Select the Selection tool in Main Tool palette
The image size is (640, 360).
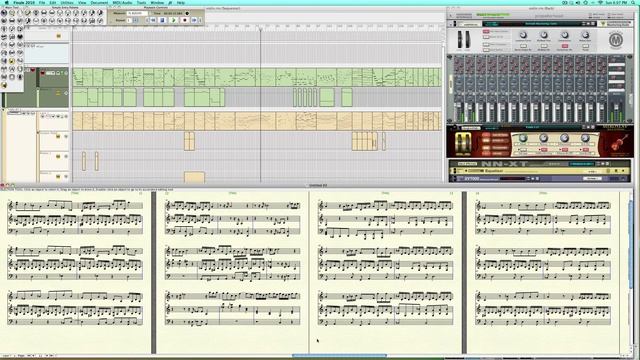[x=4, y=13]
